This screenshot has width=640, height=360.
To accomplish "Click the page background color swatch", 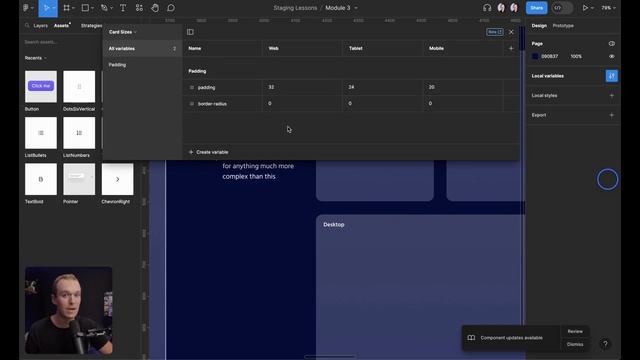I will click(x=535, y=56).
